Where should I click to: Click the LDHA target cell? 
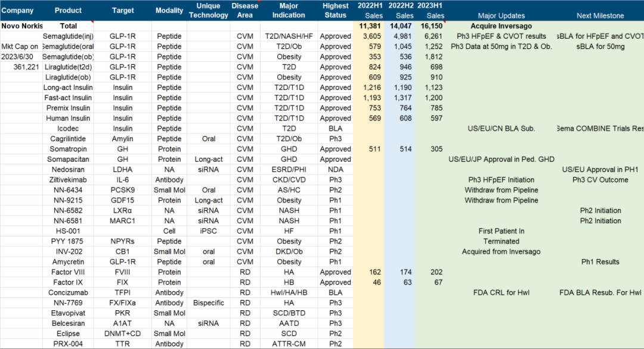(x=122, y=169)
